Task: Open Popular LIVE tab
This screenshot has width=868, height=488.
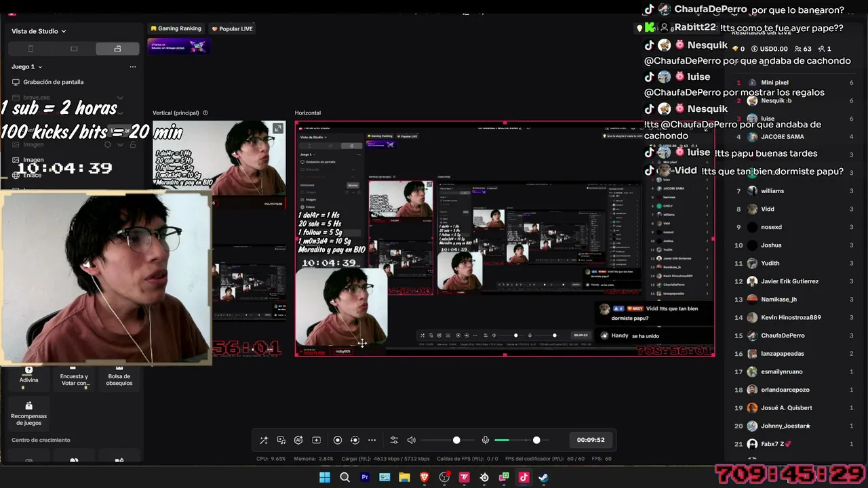Action: pyautogui.click(x=233, y=28)
